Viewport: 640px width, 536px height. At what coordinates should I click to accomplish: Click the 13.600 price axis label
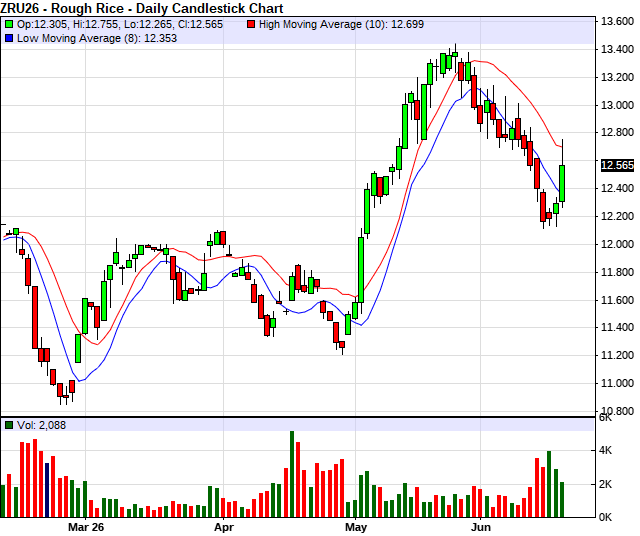point(617,21)
